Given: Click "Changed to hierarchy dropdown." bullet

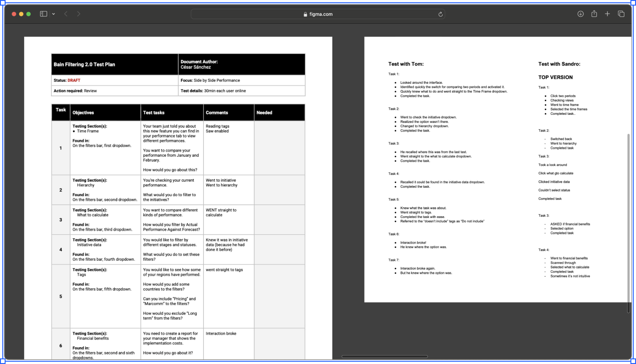Looking at the screenshot, I should (x=424, y=126).
